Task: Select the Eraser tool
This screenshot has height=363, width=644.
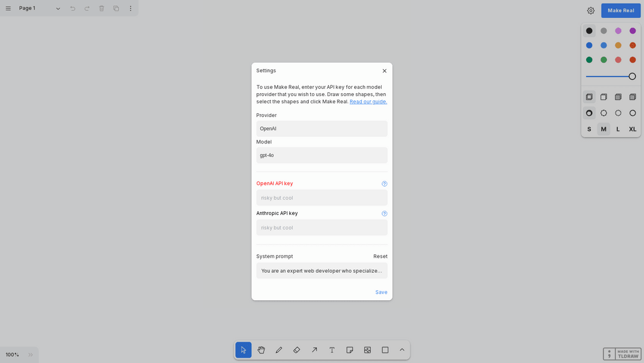Action: pyautogui.click(x=296, y=350)
